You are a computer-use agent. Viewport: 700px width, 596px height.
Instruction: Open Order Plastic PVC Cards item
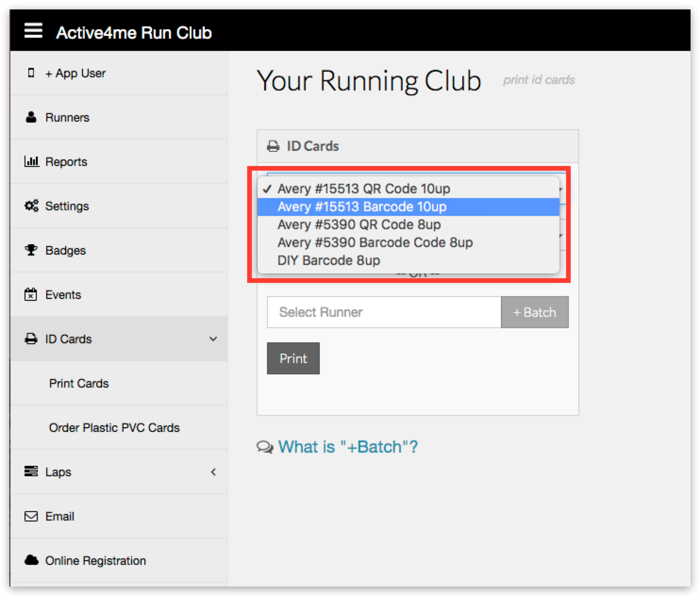point(114,428)
